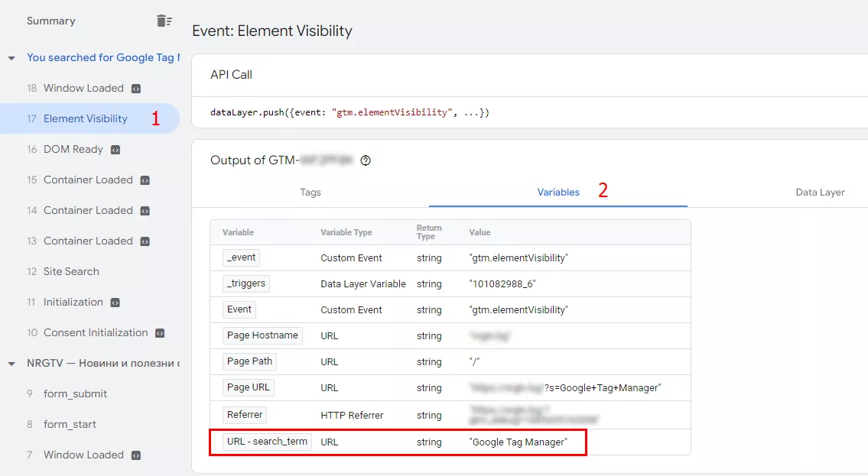The height and width of the screenshot is (476, 868).
Task: Click the Variable column header
Action: pos(238,232)
